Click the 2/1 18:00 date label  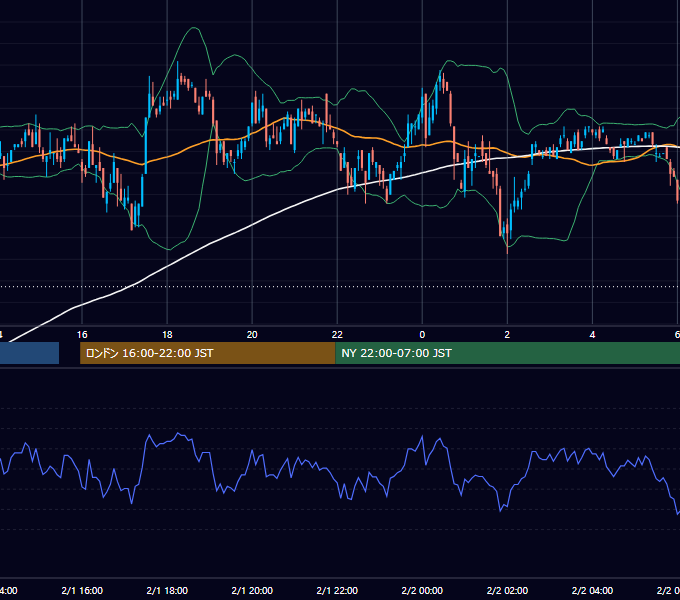(x=167, y=590)
